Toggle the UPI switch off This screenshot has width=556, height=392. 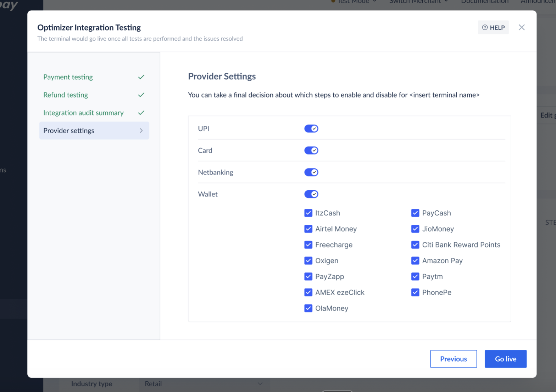(311, 129)
